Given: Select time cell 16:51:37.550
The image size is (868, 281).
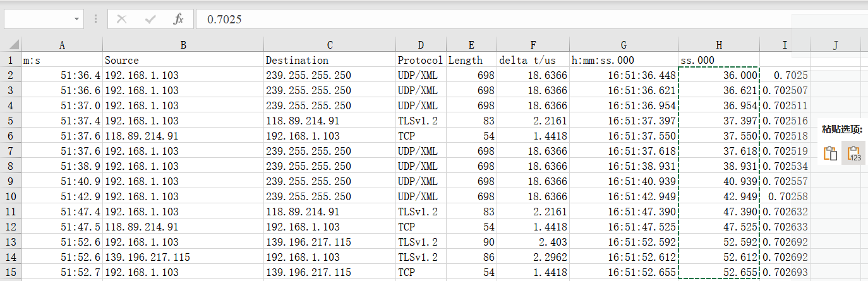Looking at the screenshot, I should pos(624,136).
